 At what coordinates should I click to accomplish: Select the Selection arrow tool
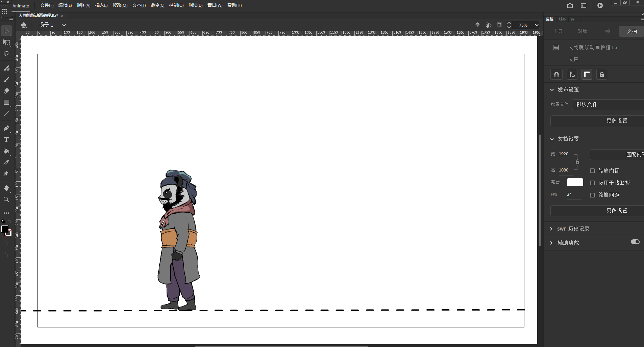pos(6,31)
